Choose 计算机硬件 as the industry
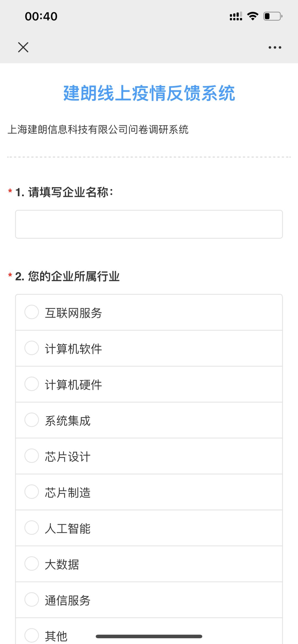This screenshot has height=644, width=298. tap(32, 384)
